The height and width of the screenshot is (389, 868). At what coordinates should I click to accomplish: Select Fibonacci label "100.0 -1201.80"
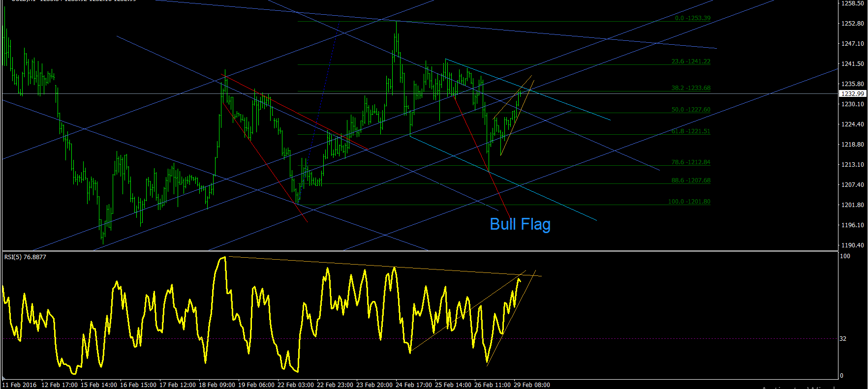(x=689, y=202)
